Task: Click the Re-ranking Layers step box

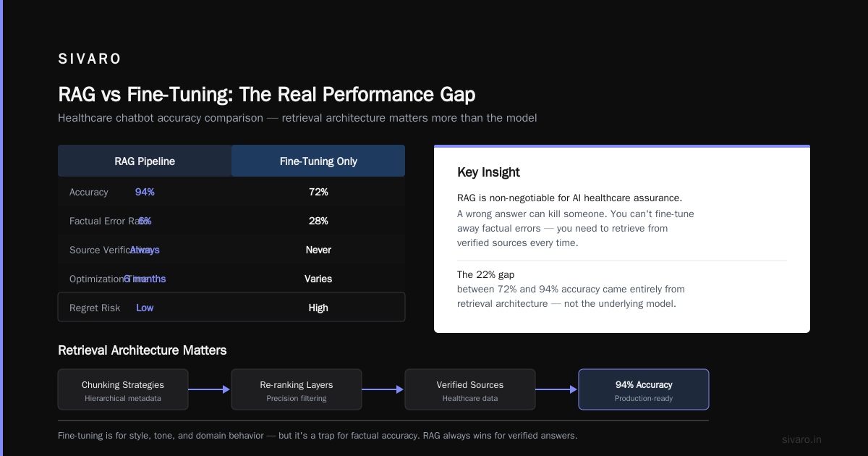Action: [297, 389]
